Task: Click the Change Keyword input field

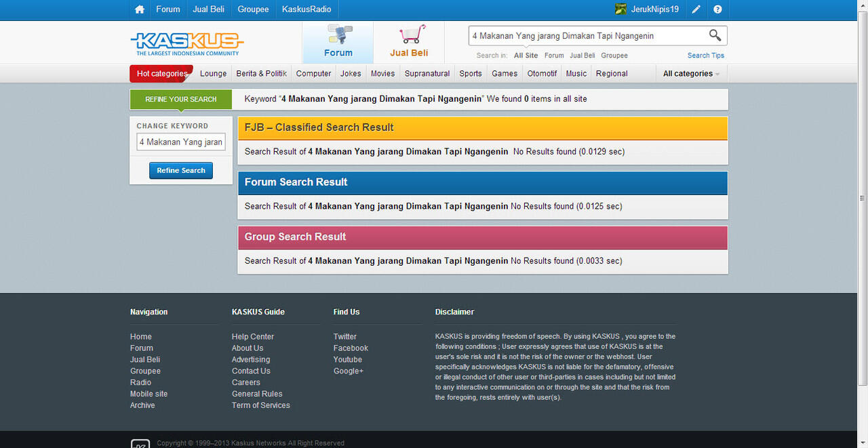Action: pos(181,142)
